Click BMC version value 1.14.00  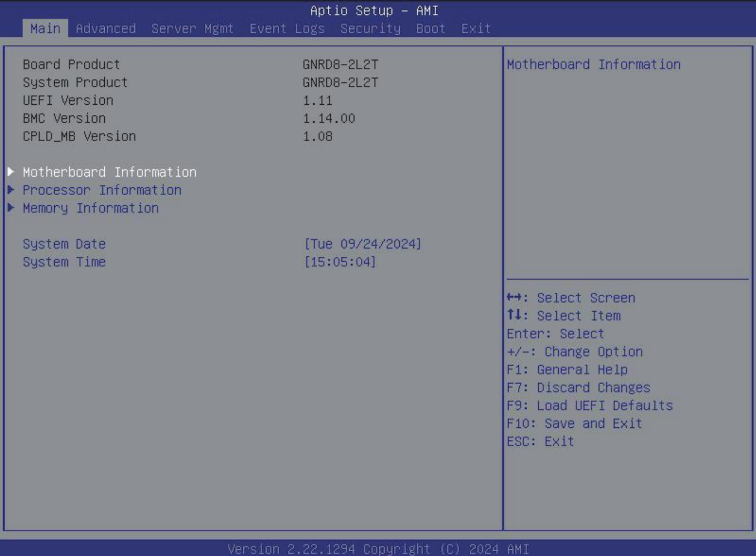tap(329, 118)
